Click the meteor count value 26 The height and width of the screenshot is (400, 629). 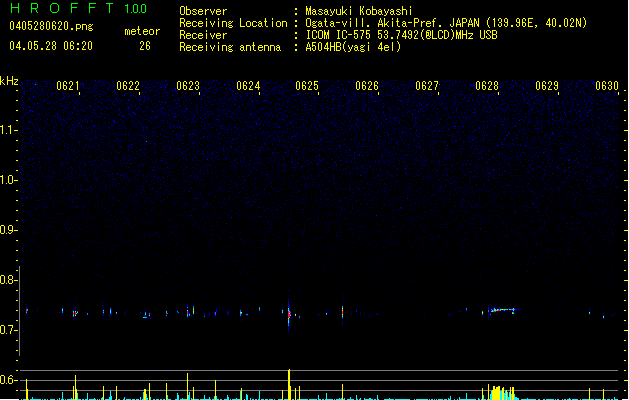point(145,46)
